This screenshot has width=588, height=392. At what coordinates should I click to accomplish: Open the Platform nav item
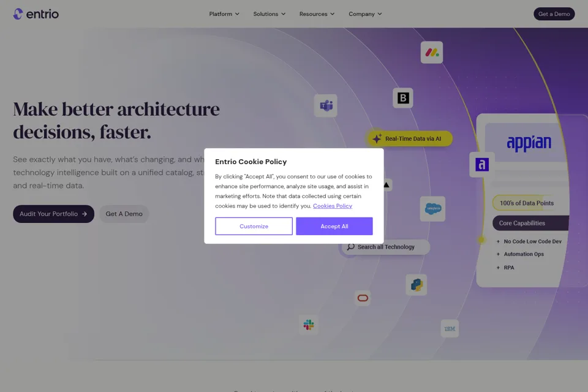click(224, 14)
